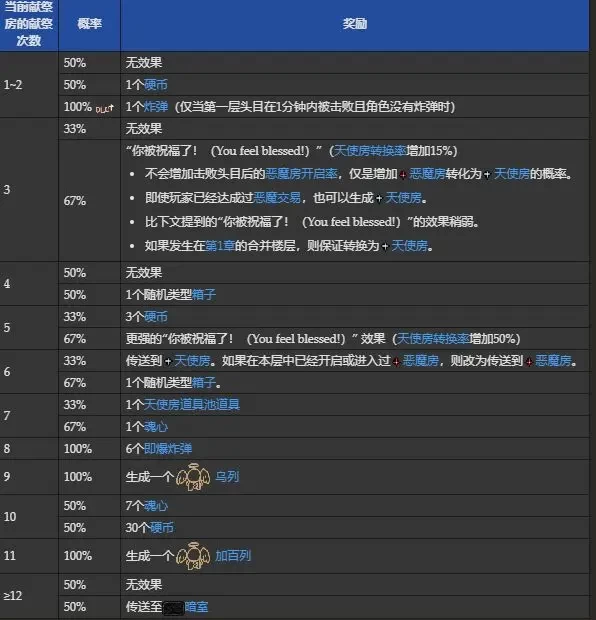Open the 天使房 link in the 传送到 row
The height and width of the screenshot is (620, 596).
192,361
